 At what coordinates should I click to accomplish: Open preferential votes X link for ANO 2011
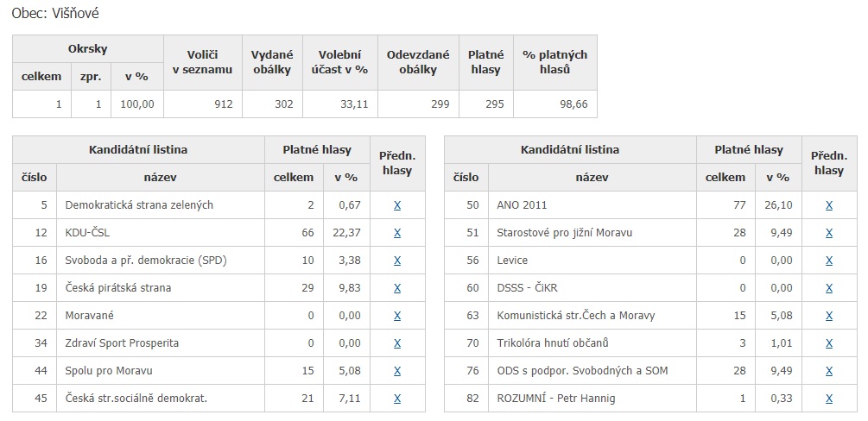pos(828,205)
